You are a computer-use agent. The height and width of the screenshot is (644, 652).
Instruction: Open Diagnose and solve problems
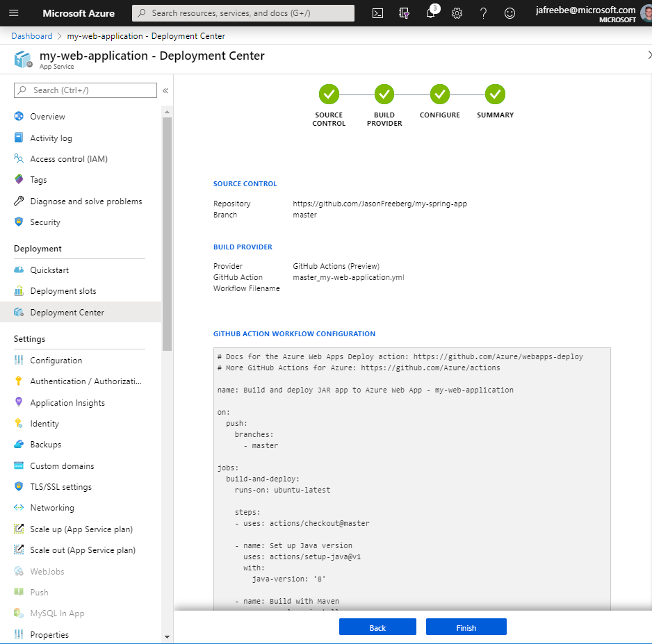[x=85, y=201]
